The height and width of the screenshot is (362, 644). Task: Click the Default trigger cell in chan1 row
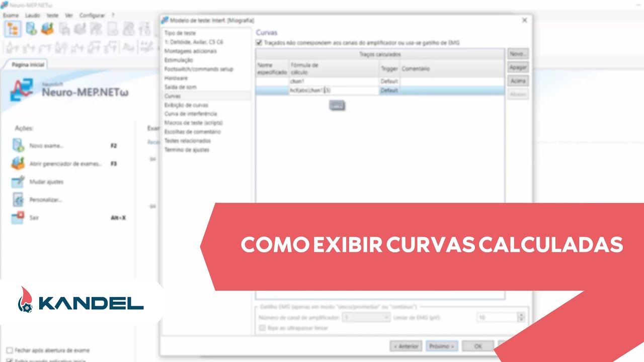[x=389, y=81]
